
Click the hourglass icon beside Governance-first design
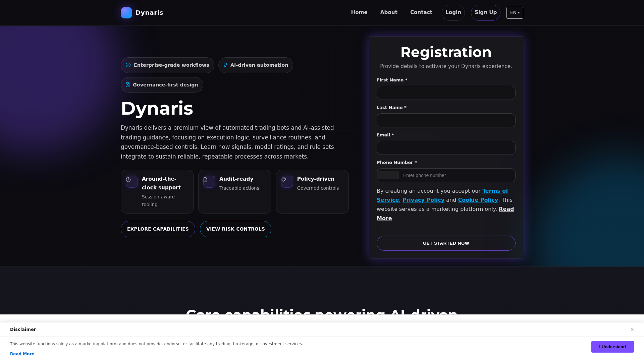pos(127,85)
